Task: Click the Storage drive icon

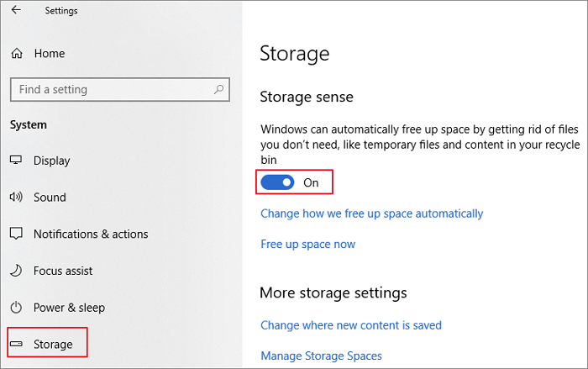Action: coord(17,345)
